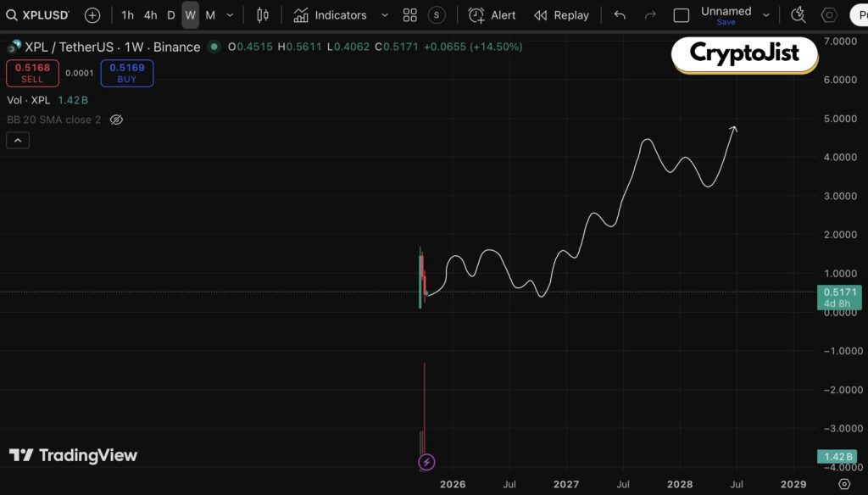
Task: Open the layout templates grid icon
Action: pos(410,15)
